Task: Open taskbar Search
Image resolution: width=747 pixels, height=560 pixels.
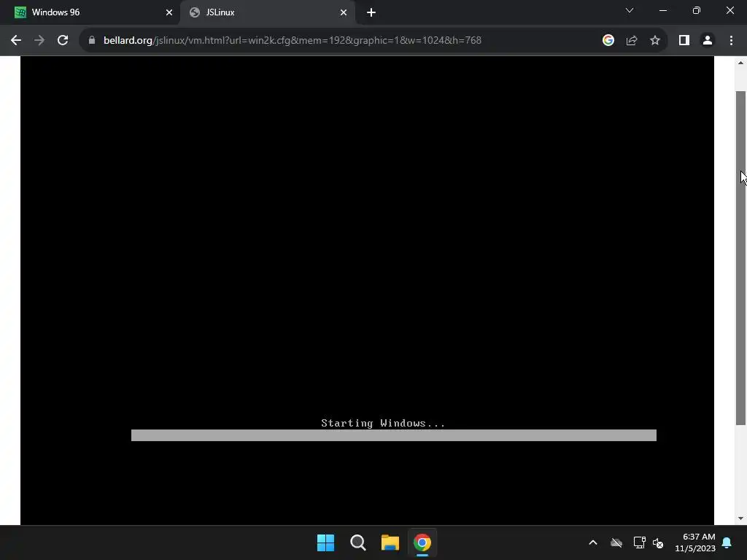Action: pos(357,542)
